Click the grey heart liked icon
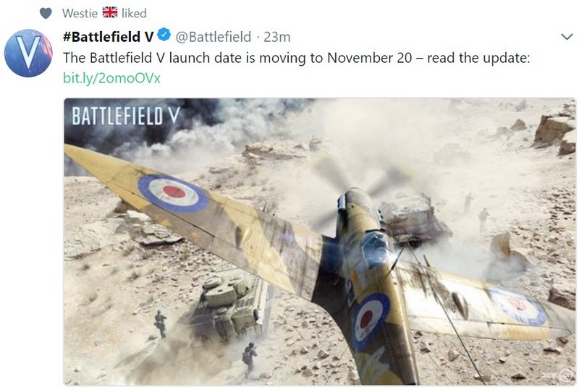Image resolution: width=579 pixels, height=392 pixels. [x=46, y=13]
